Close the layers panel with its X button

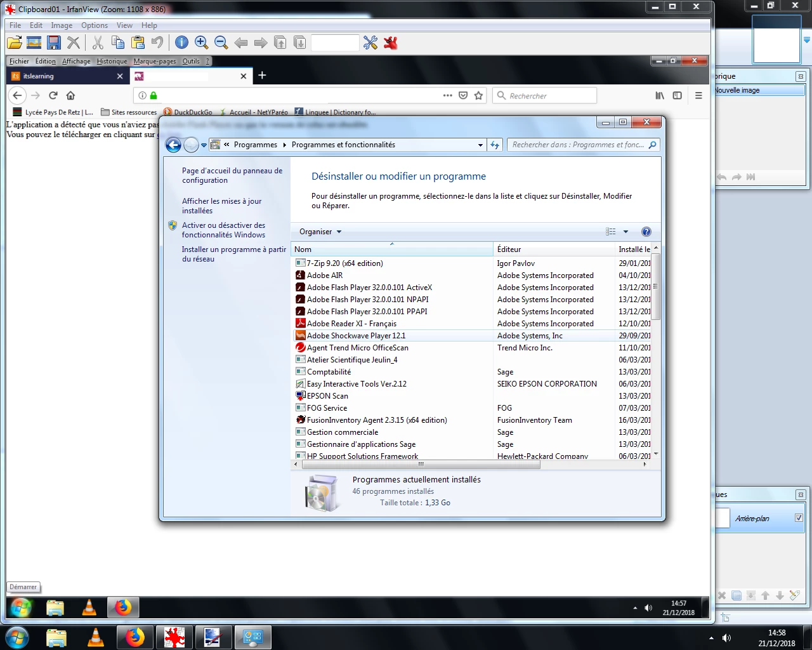801,494
